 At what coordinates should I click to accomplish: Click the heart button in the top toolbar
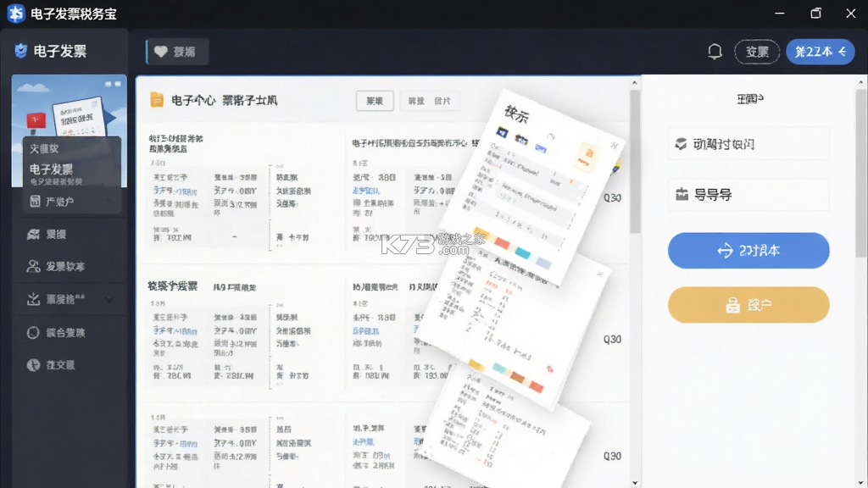point(177,52)
